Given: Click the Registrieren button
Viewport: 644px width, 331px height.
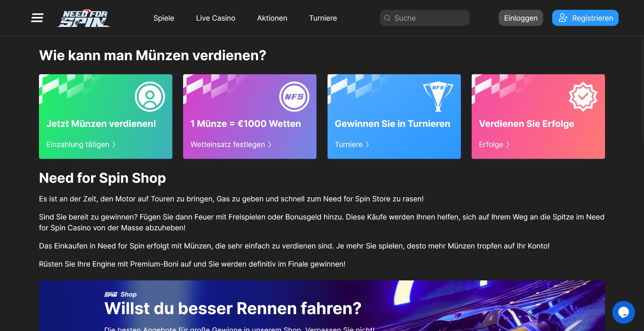Looking at the screenshot, I should [585, 18].
